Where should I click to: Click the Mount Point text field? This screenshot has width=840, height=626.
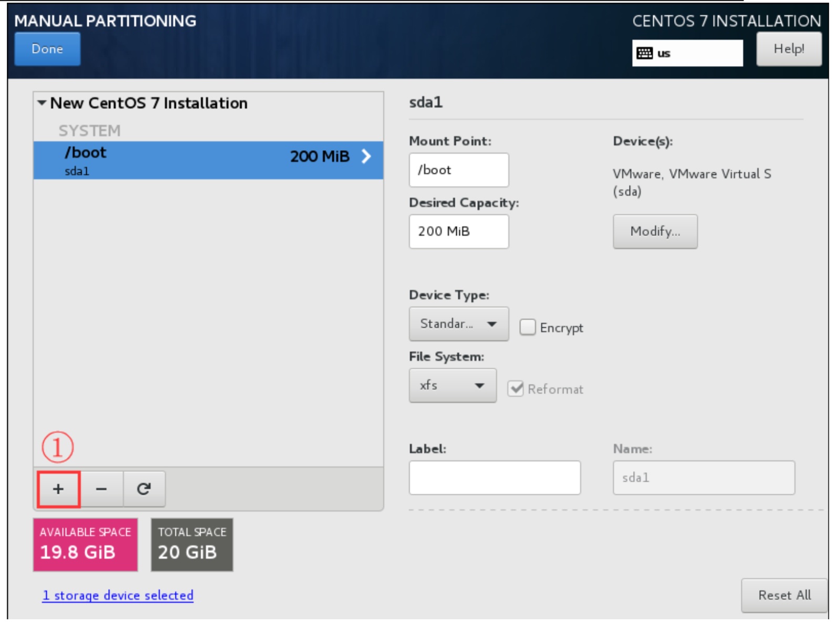458,170
